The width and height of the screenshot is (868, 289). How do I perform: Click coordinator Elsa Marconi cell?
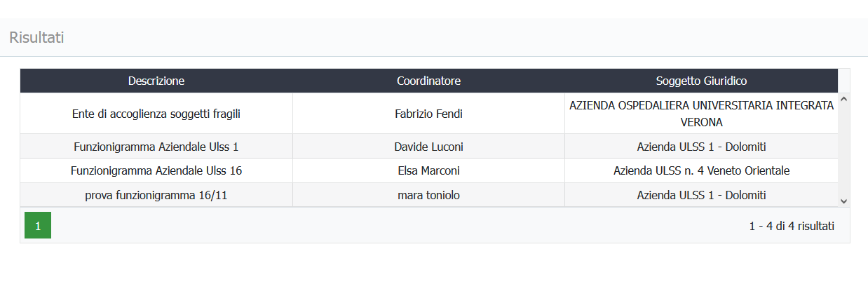(x=428, y=170)
